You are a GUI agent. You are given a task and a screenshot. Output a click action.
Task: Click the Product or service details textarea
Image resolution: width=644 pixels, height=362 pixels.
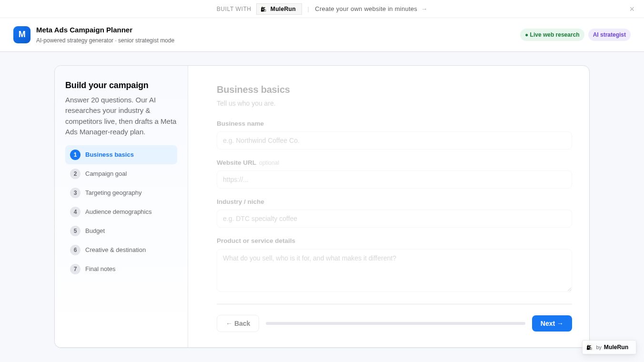click(394, 271)
